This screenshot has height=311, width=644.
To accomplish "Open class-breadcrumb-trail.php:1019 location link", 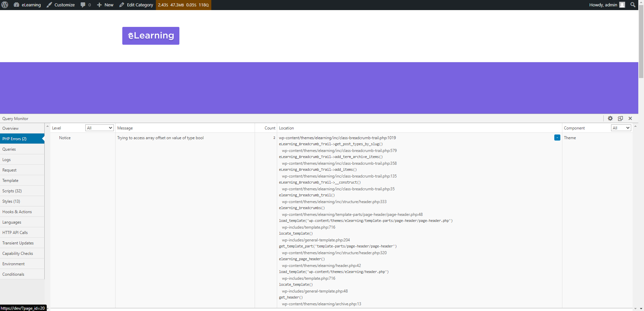I will 337,138.
